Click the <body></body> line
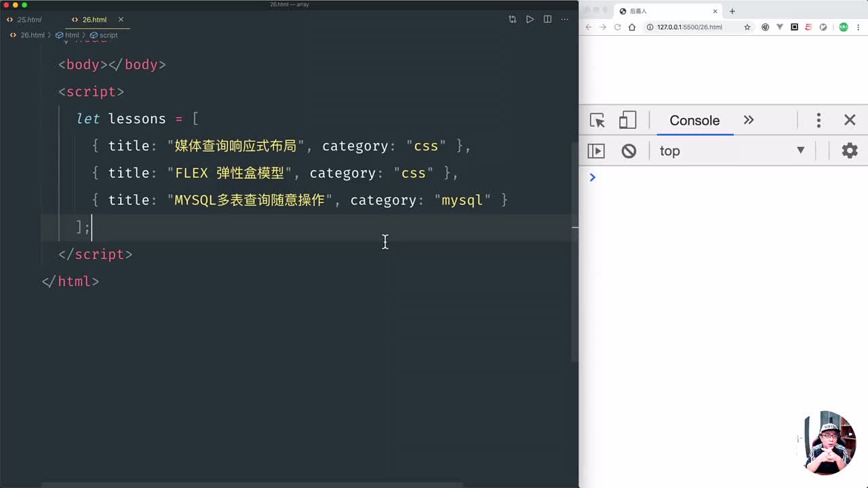 click(112, 64)
